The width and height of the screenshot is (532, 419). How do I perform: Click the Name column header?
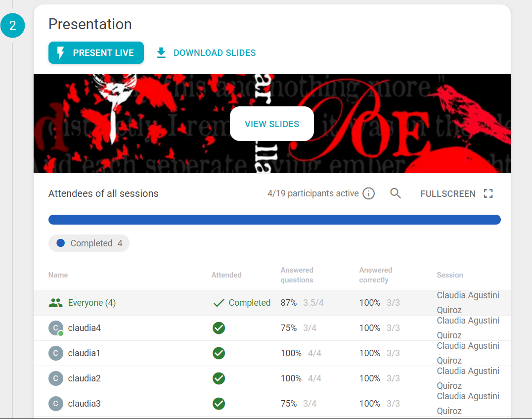coord(58,275)
